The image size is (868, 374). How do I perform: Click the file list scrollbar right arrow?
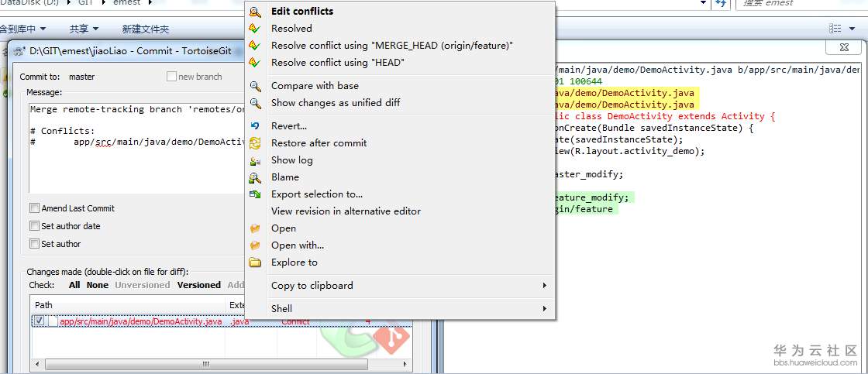(x=406, y=364)
